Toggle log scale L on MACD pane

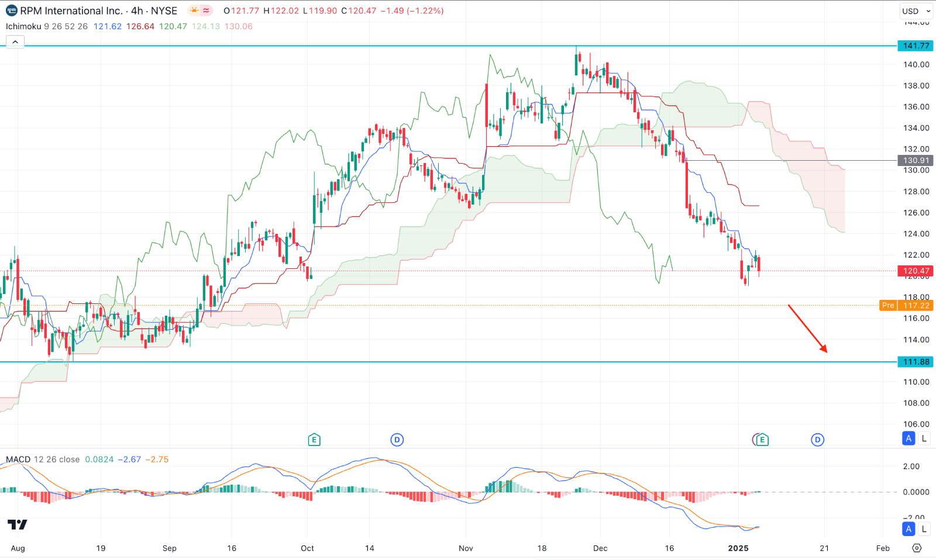pyautogui.click(x=924, y=529)
